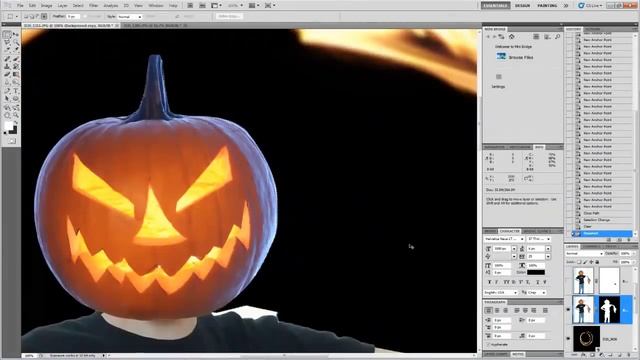Click the Mini Bridge home icon

(511, 37)
